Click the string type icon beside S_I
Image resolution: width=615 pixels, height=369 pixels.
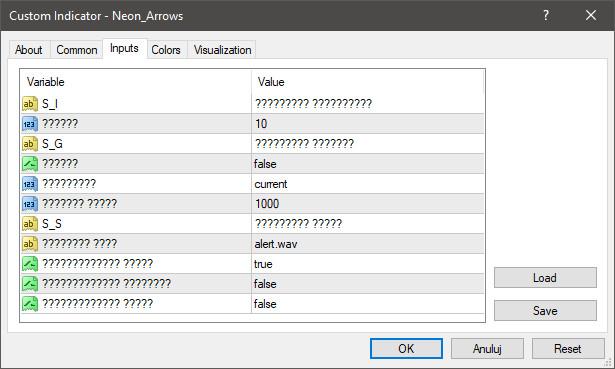30,104
